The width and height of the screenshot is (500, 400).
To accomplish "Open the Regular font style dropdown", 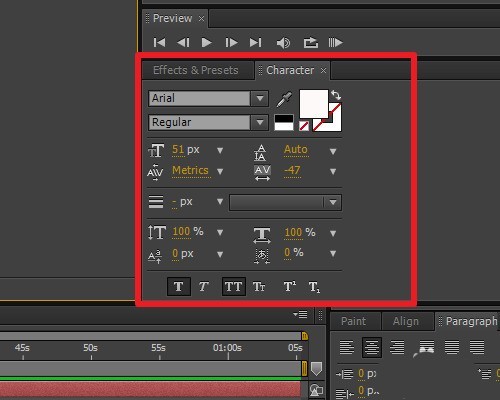I will point(260,122).
